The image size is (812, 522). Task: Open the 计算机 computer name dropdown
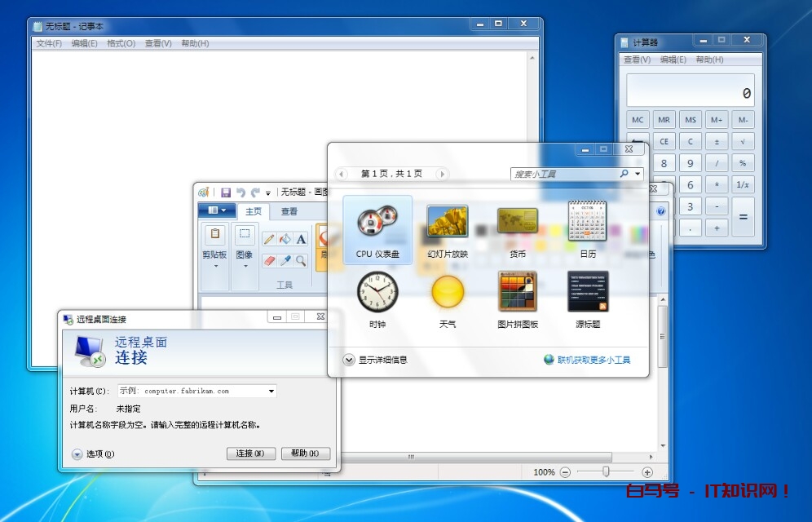(x=271, y=391)
